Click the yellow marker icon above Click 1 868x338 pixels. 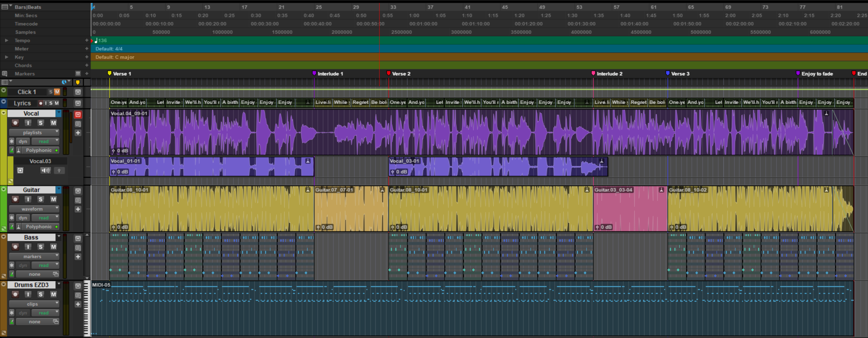78,82
